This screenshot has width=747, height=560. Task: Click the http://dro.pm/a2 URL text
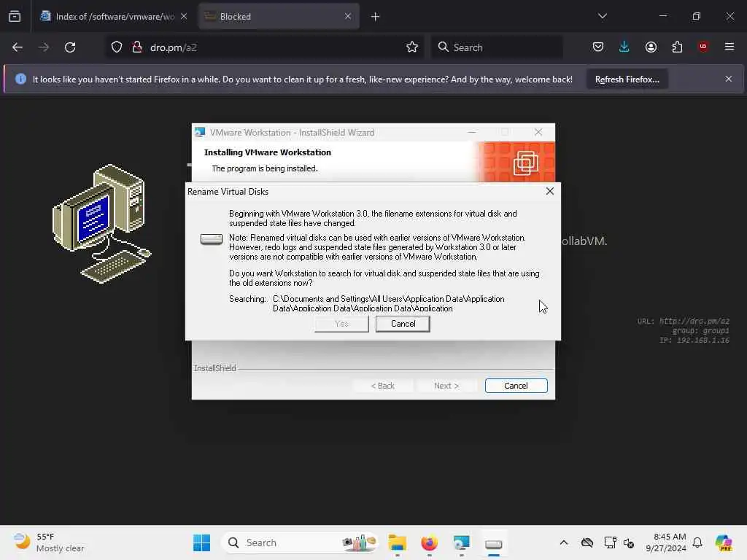point(694,321)
